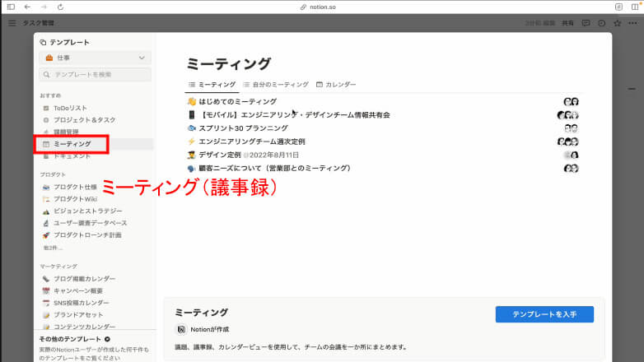Select the ユーザー調査データベース template
The width and height of the screenshot is (644, 362).
(x=91, y=223)
